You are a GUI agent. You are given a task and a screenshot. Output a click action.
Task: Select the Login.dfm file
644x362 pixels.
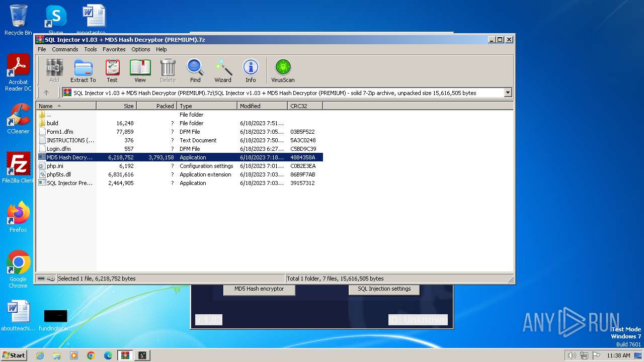[180, 149]
